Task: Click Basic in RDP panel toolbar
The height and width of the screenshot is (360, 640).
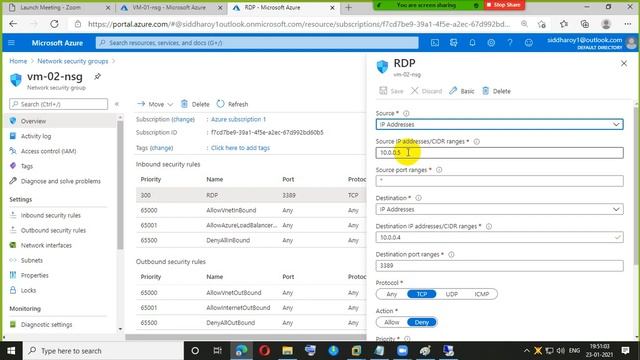Action: click(462, 91)
